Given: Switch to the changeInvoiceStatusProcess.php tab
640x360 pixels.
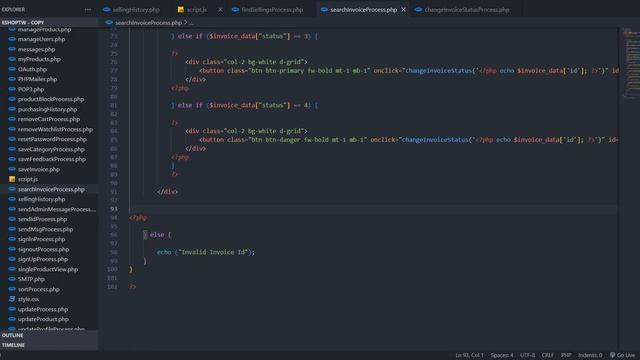Looking at the screenshot, I should [467, 9].
